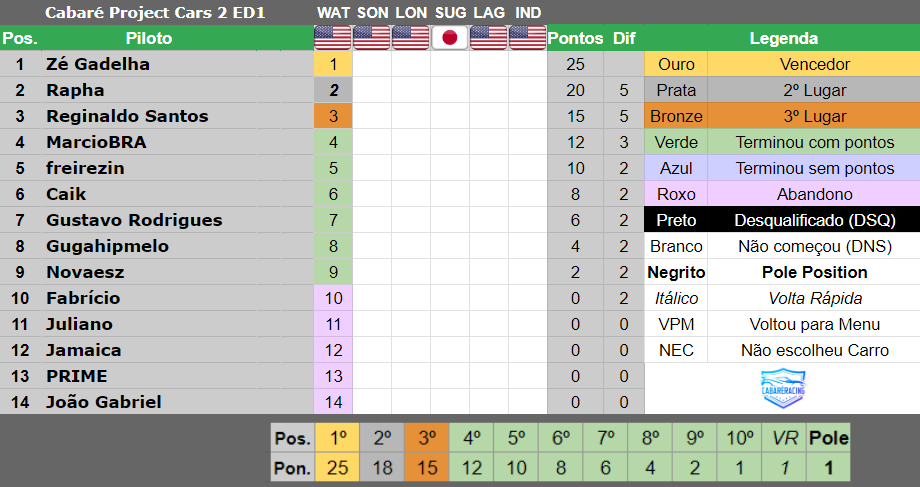Click the US flag under IND
920x487 pixels.
[527, 38]
